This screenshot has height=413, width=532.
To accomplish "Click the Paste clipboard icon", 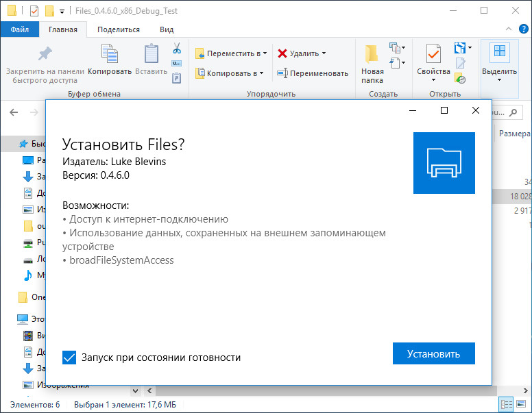I will pos(151,53).
